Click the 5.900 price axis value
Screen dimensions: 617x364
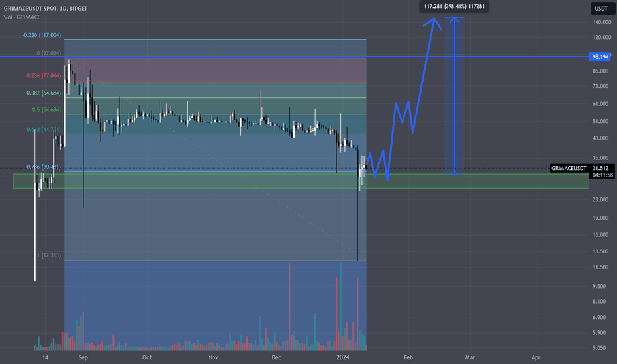(x=599, y=332)
